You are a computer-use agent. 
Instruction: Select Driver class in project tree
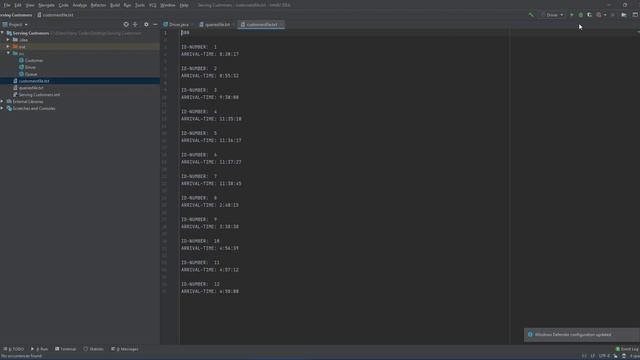point(30,67)
